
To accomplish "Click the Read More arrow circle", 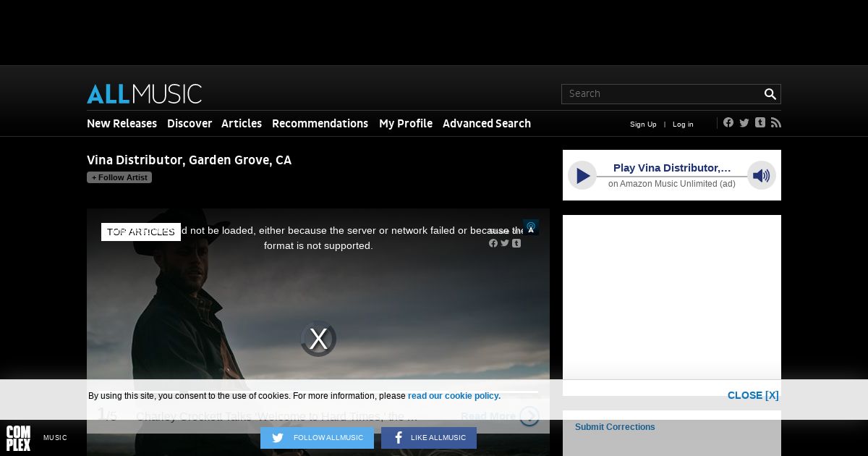I will [x=529, y=416].
